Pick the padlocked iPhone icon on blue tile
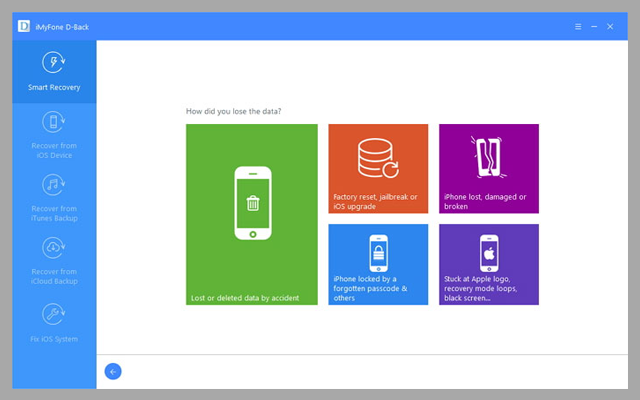The image size is (640, 400). pyautogui.click(x=378, y=253)
